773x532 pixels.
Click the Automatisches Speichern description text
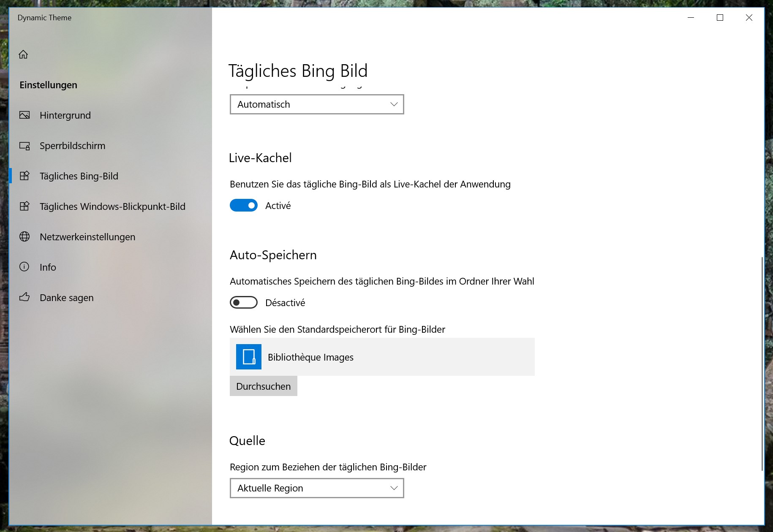click(x=382, y=281)
